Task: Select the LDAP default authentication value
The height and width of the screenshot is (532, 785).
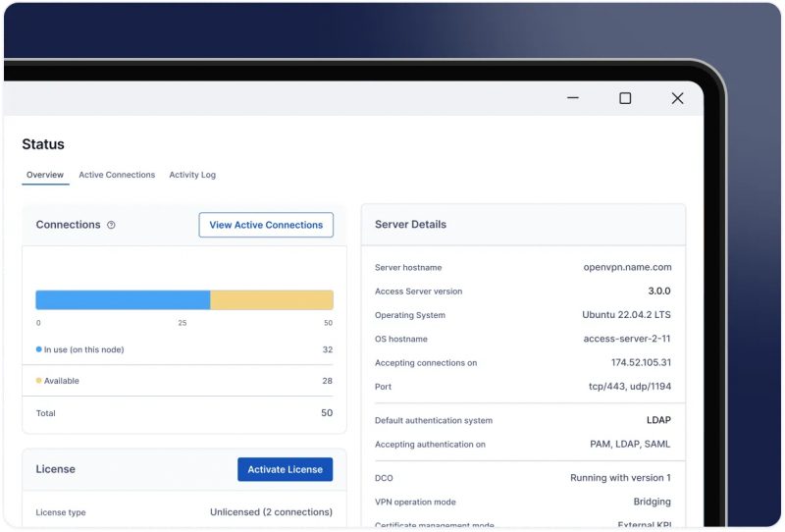Action: click(658, 420)
